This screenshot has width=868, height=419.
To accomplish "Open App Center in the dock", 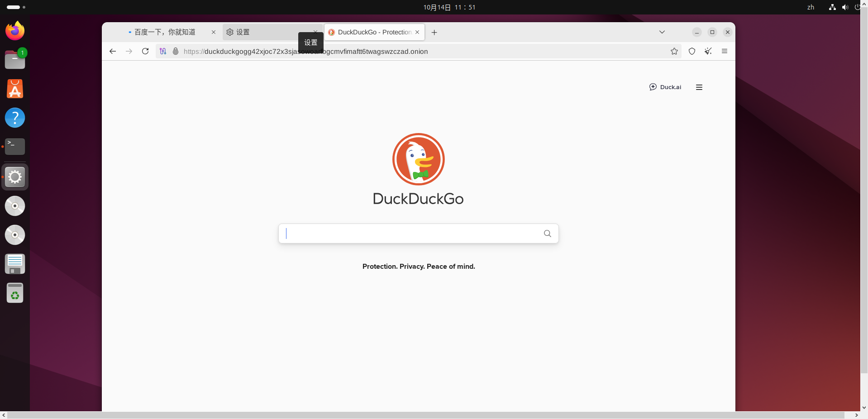I will tap(15, 89).
